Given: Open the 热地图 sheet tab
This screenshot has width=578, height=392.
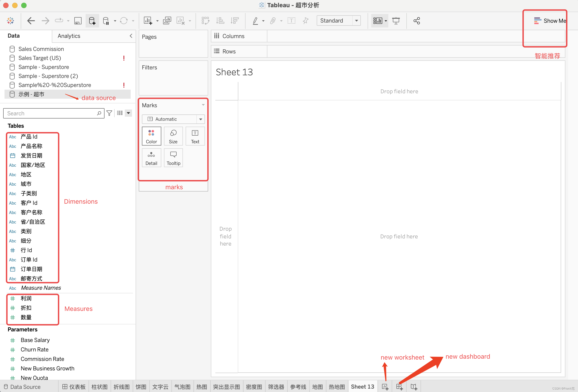Looking at the screenshot, I should coord(337,387).
